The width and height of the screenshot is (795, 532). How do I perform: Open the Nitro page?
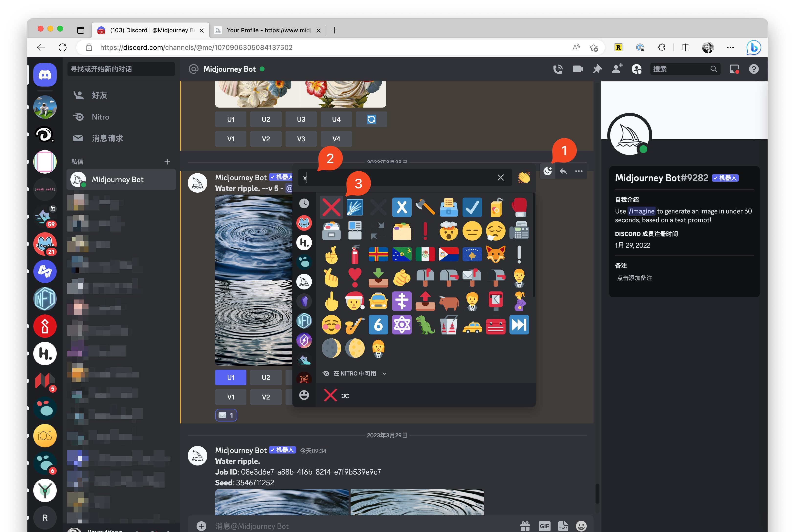tap(121, 117)
